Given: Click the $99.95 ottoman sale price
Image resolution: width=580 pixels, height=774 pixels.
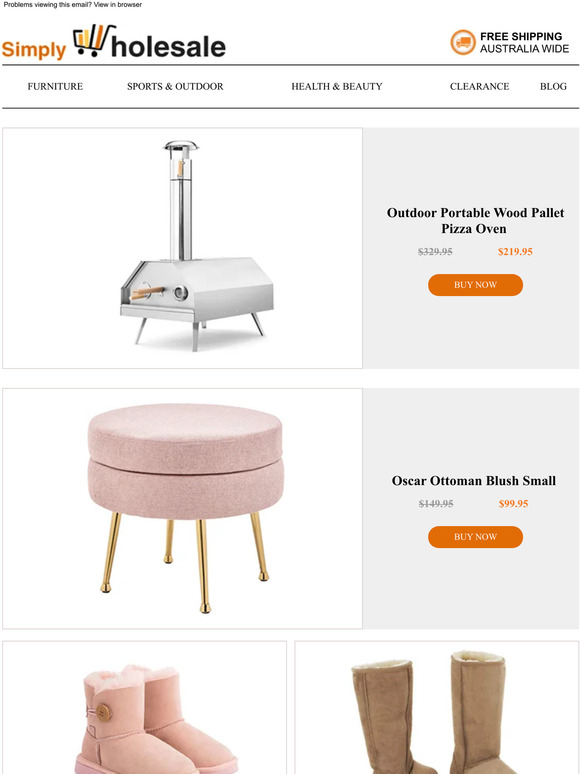Looking at the screenshot, I should click(x=513, y=504).
